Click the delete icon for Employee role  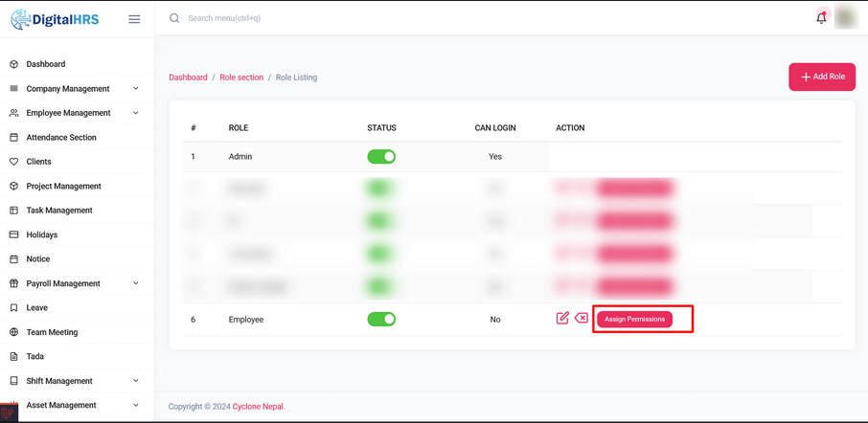coord(582,318)
